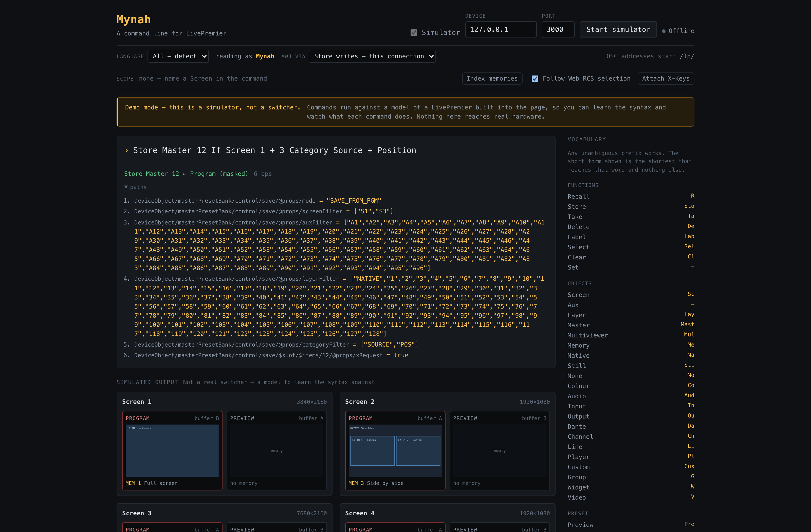Click the Port field showing 3000
This screenshot has width=811, height=532.
[x=558, y=30]
